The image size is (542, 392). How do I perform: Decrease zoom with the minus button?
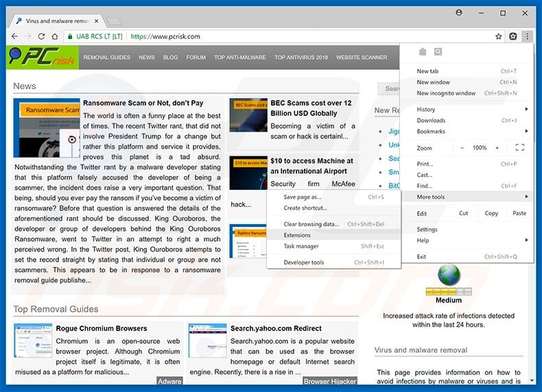[462, 148]
